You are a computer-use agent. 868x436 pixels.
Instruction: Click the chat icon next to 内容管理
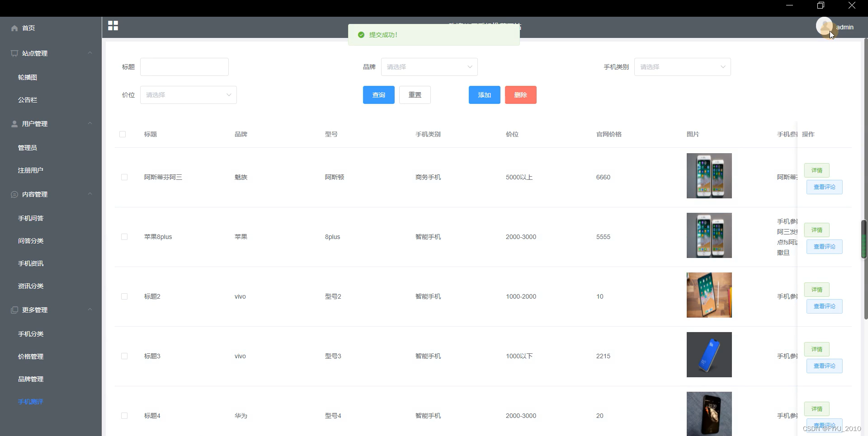[14, 194]
